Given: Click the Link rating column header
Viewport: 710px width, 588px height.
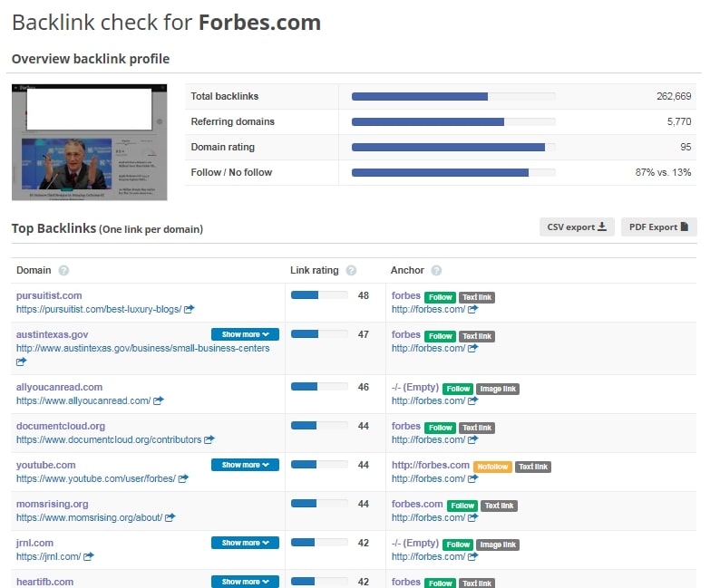Looking at the screenshot, I should [315, 270].
